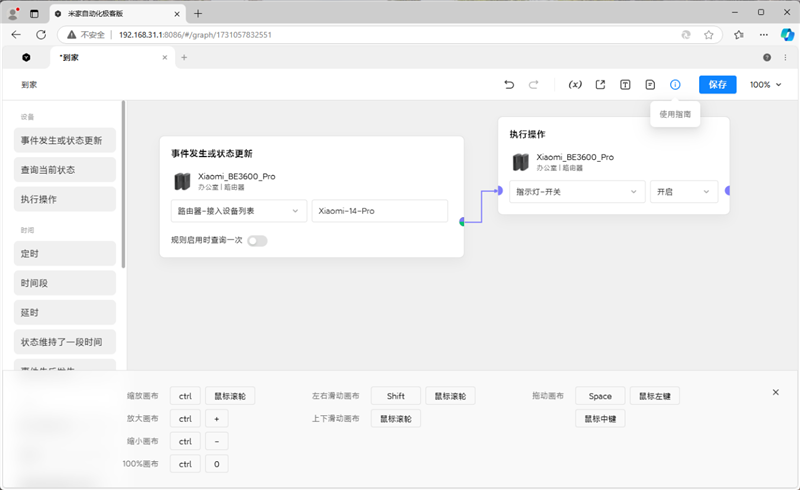
Task: Click 保存 save button
Action: point(717,85)
